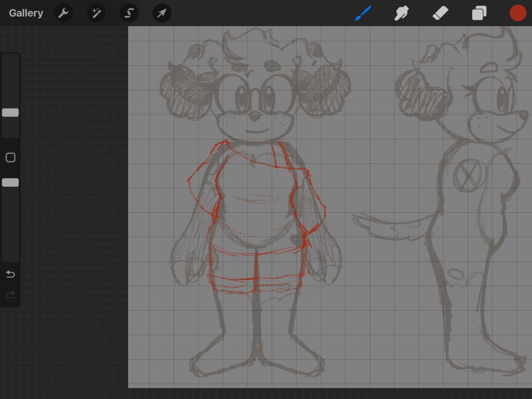Open the red color picker
This screenshot has height=399, width=532.
tap(518, 13)
